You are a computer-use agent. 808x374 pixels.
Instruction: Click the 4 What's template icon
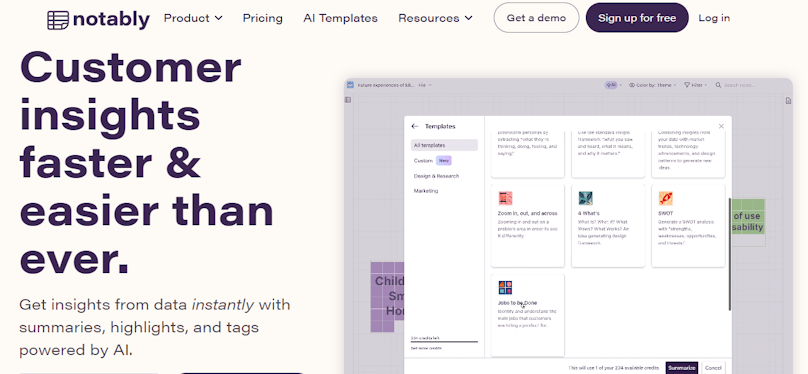585,198
